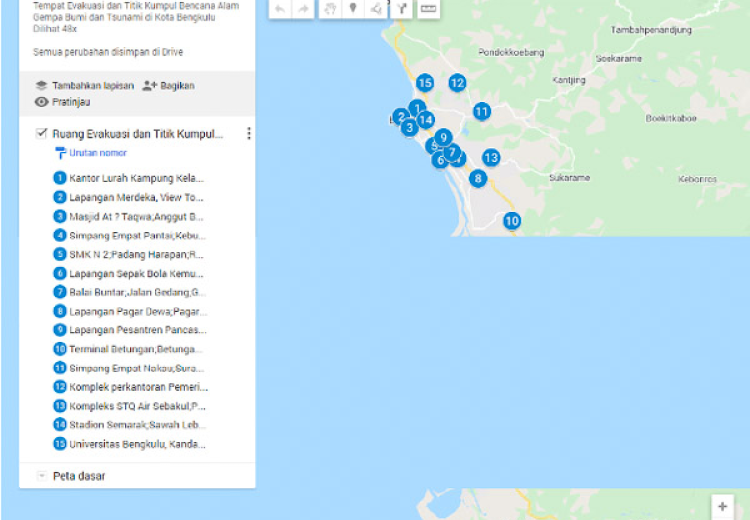Select Terminal Betungan list item
The image size is (750, 520).
[x=136, y=349]
